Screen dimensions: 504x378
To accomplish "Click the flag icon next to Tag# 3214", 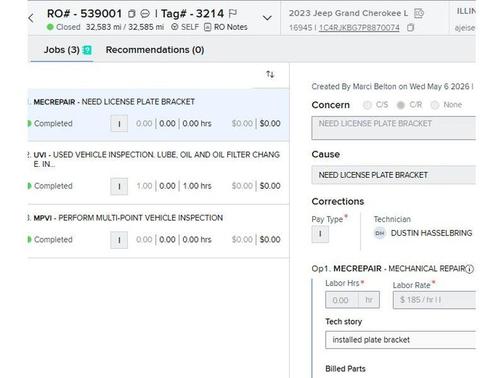I will [x=233, y=14].
